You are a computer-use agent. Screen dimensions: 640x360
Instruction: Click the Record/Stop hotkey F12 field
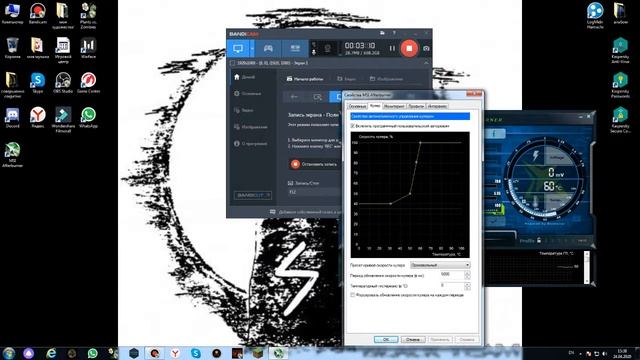pyautogui.click(x=314, y=192)
